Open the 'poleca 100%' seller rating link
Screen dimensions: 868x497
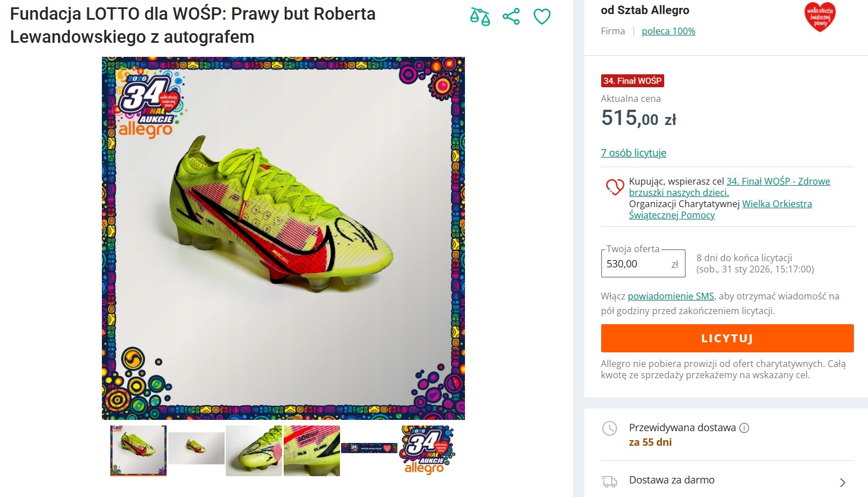(x=668, y=32)
